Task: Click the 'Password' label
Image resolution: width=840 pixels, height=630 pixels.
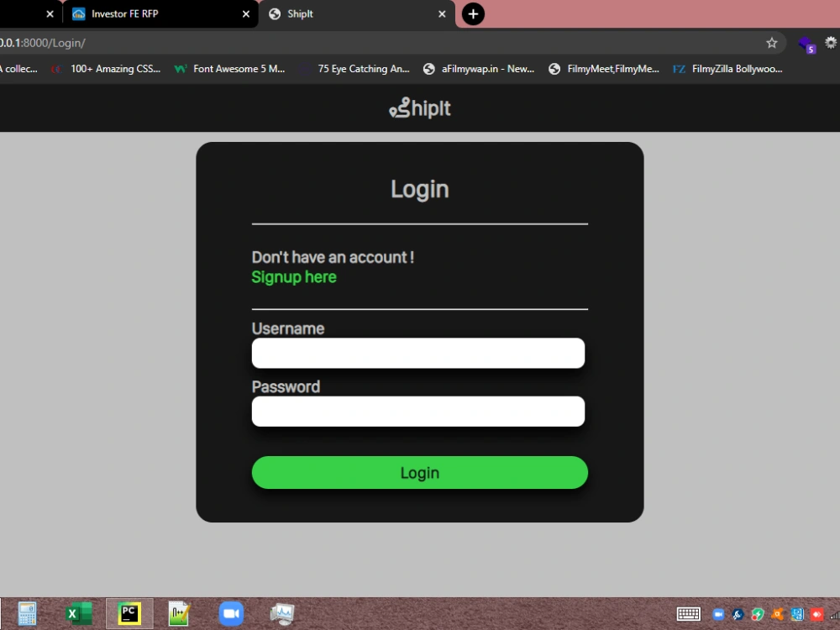Action: click(286, 386)
